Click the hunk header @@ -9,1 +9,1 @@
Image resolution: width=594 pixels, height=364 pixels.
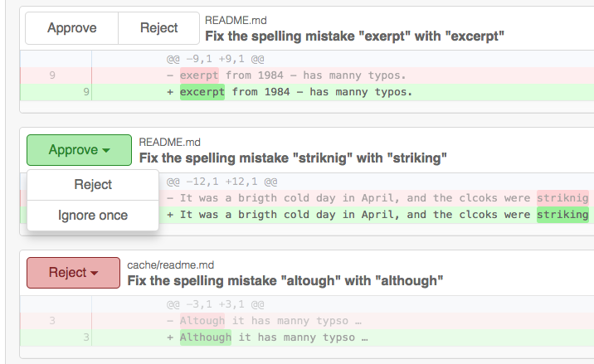coord(215,59)
